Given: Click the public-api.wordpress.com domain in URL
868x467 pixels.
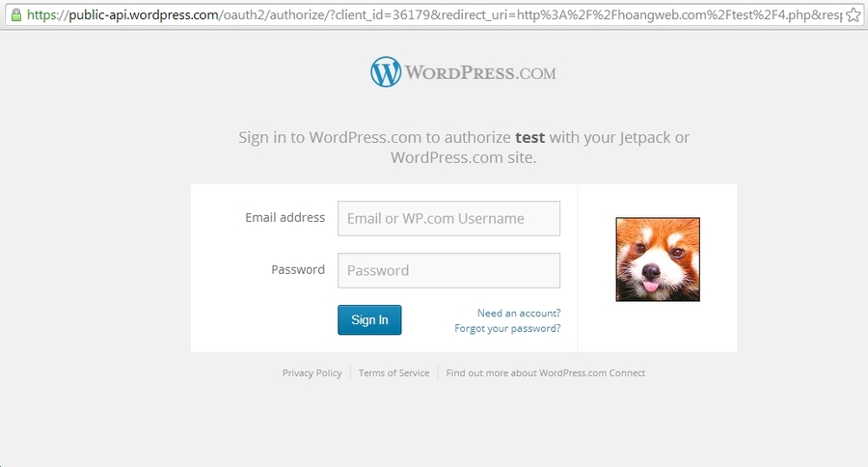Looking at the screenshot, I should 144,15.
